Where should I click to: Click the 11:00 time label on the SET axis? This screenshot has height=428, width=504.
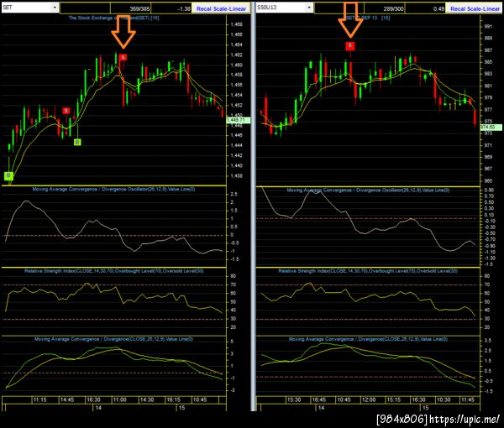coord(119,399)
